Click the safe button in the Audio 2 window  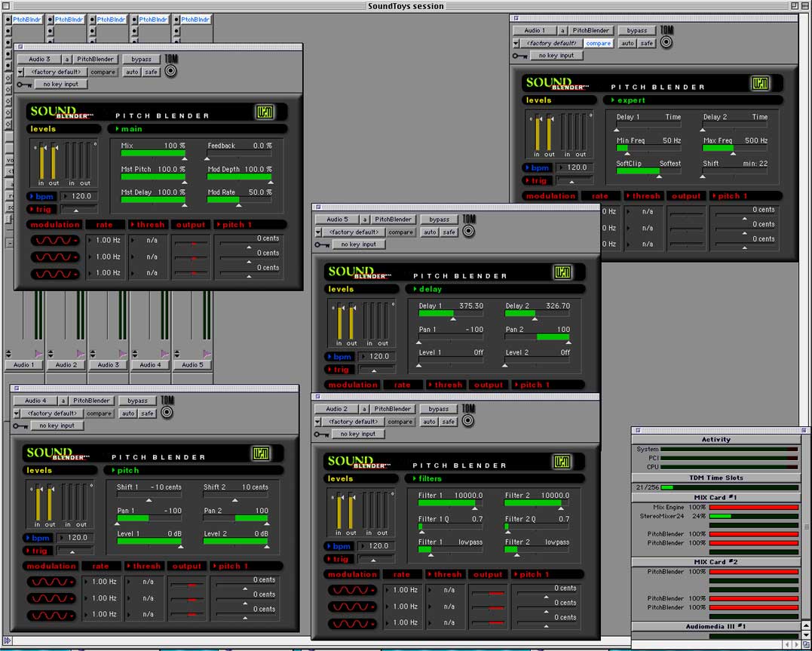pos(449,422)
